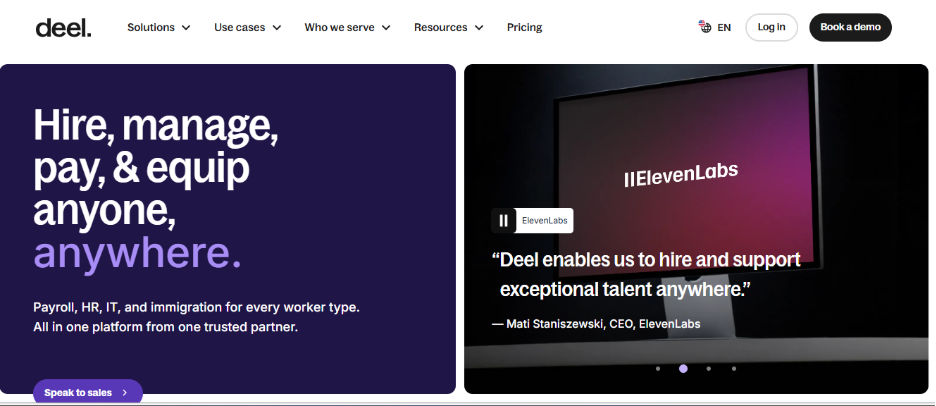Click the arrow in Speak to sales

(125, 393)
